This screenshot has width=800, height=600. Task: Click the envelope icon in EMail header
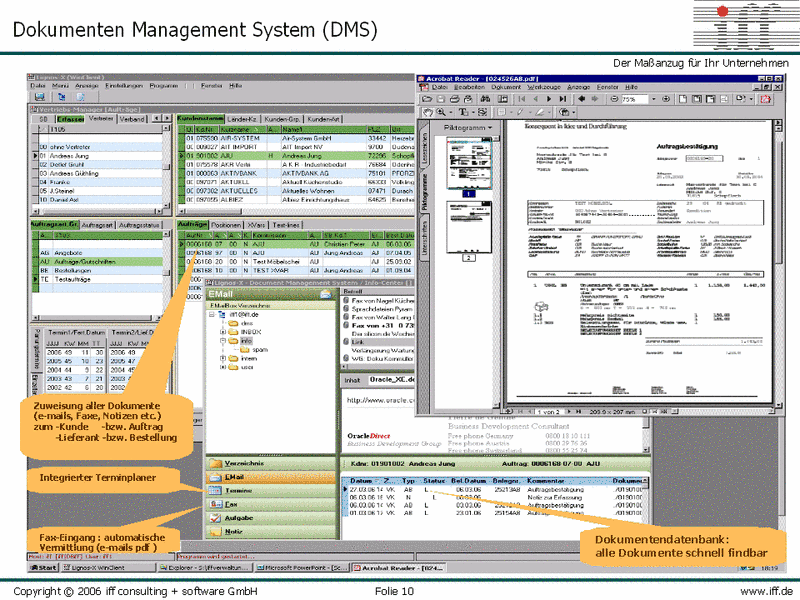326,294
